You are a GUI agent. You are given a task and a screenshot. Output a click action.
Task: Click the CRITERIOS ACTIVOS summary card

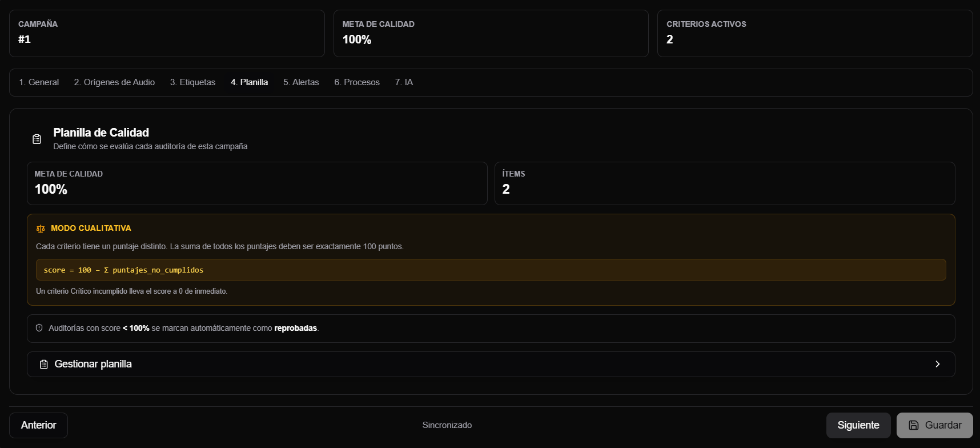coord(815,33)
